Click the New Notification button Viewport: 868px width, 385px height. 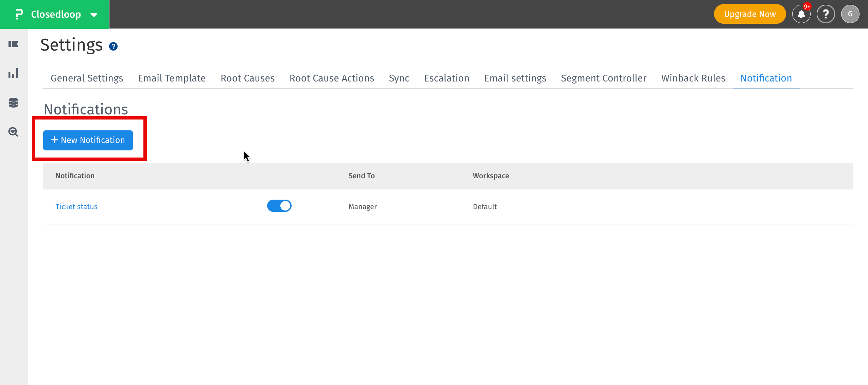87,140
